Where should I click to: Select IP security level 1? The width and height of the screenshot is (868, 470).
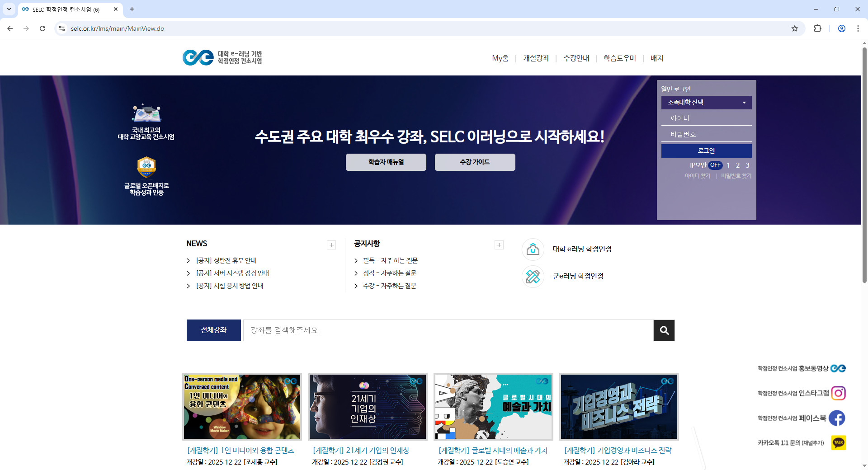728,165
